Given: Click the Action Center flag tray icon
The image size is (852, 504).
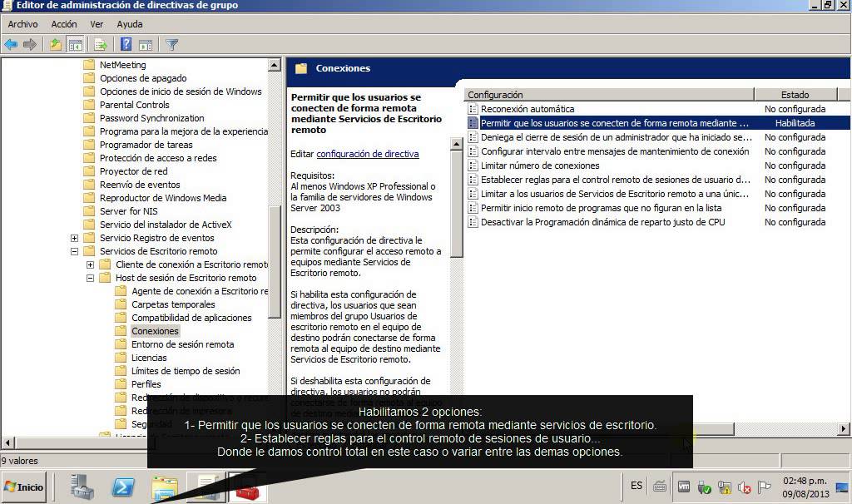Looking at the screenshot, I should [764, 487].
